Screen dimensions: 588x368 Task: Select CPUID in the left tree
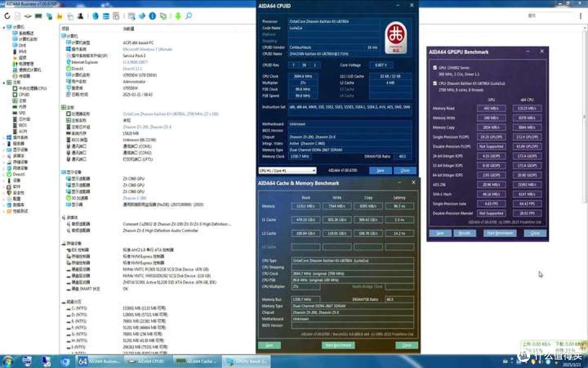[24, 95]
